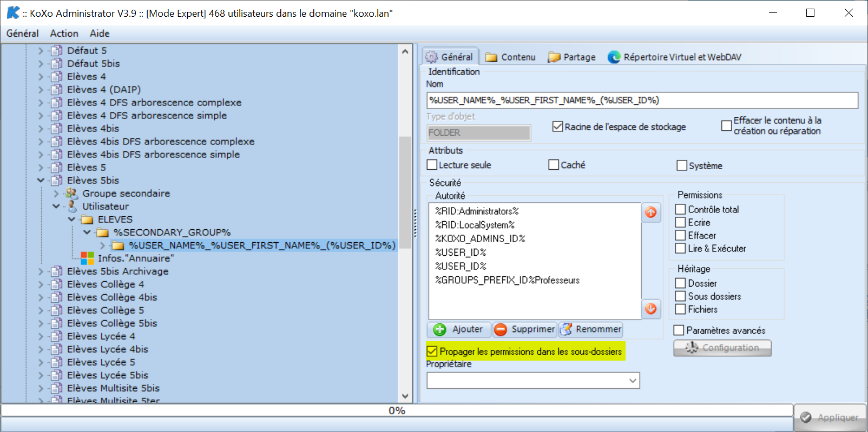Select the Groupe secondaire users icon

(71, 194)
